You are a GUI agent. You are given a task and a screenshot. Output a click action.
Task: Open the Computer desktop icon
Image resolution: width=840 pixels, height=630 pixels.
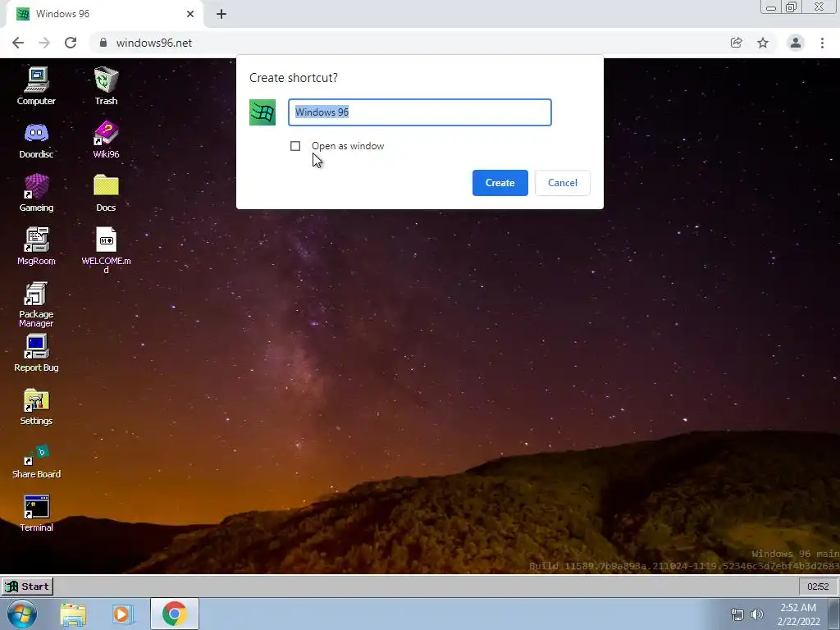click(36, 86)
